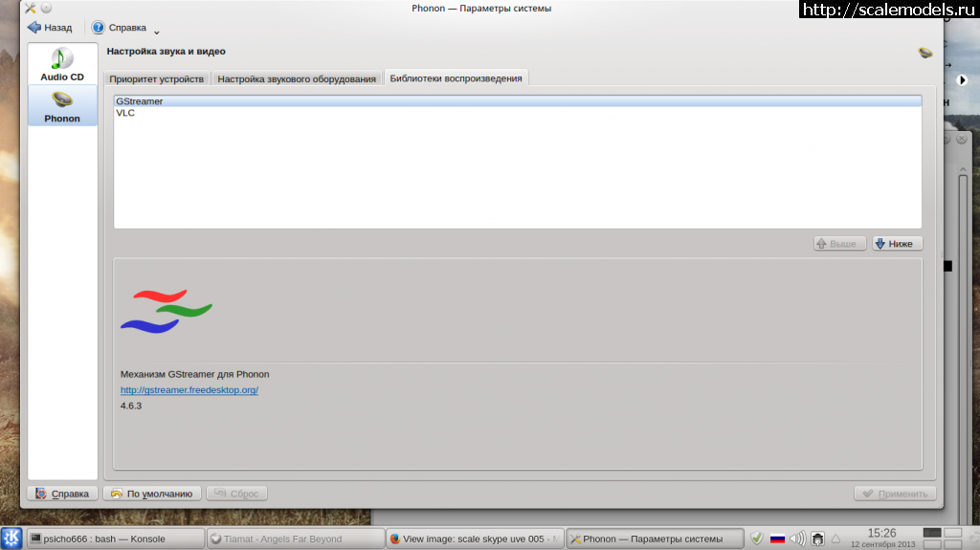Screen dimensions: 980x550
Task: Open the volume speaker tray icon
Action: click(x=797, y=539)
